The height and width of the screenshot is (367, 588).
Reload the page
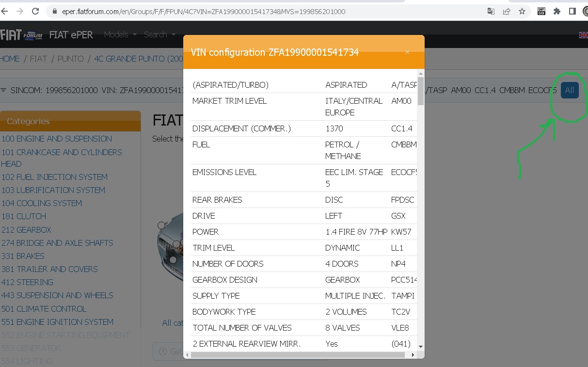(x=35, y=11)
